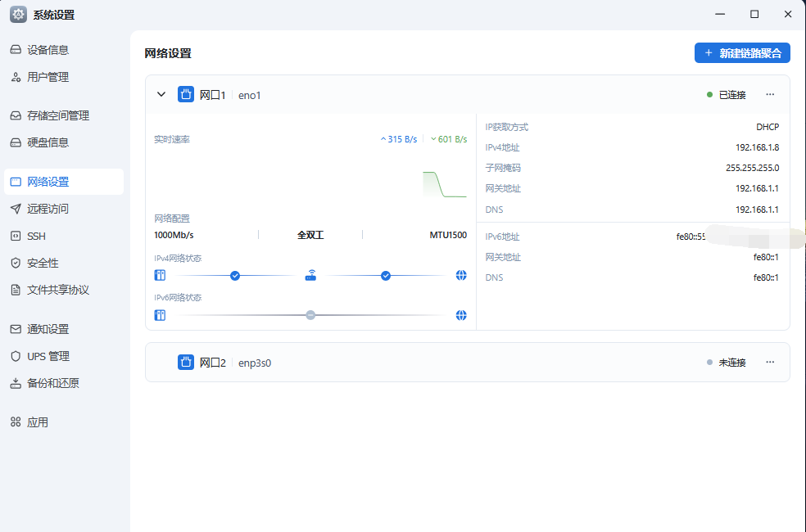Viewport: 806px width, 532px height.
Task: Click the 设备信息 sidebar icon
Action: [x=16, y=50]
